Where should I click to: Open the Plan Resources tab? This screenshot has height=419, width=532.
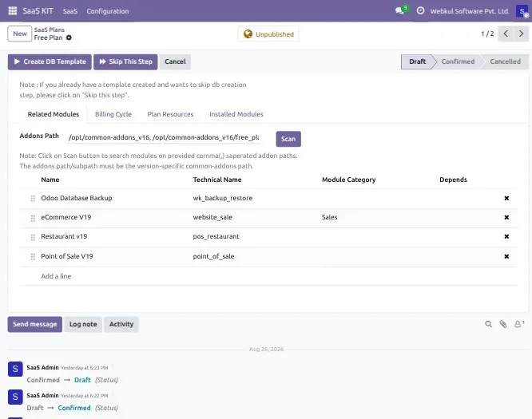pyautogui.click(x=170, y=114)
